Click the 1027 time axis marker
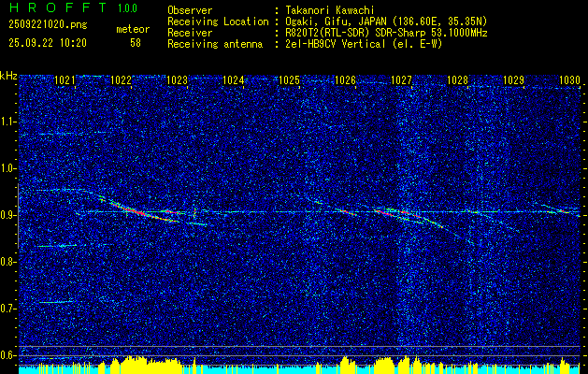This screenshot has height=374, width=588. pyautogui.click(x=402, y=79)
